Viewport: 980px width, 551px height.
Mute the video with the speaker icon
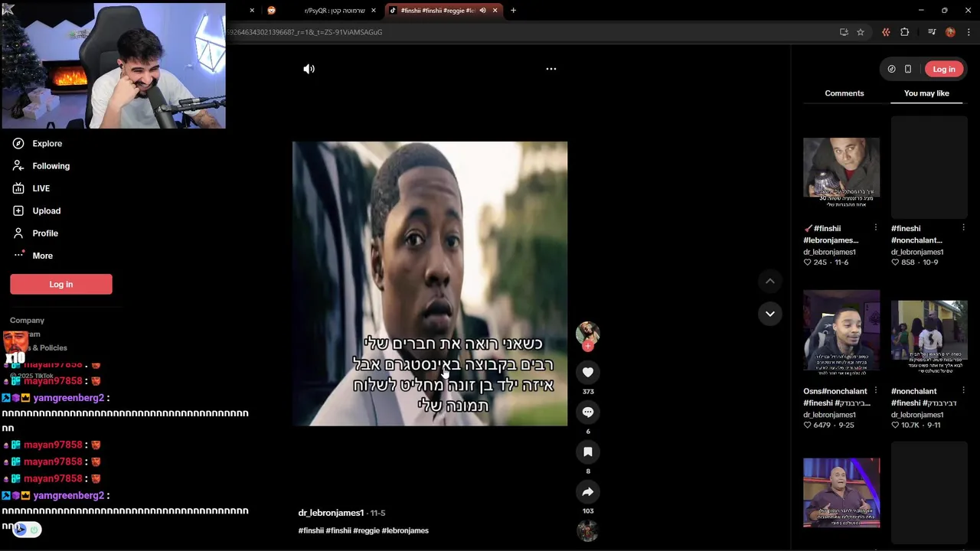pyautogui.click(x=309, y=69)
